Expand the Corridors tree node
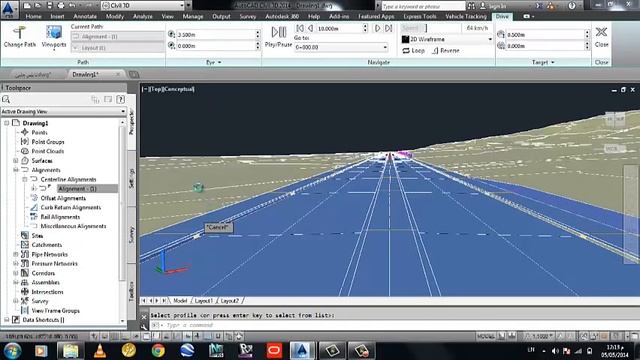640x360 pixels. tap(16, 273)
